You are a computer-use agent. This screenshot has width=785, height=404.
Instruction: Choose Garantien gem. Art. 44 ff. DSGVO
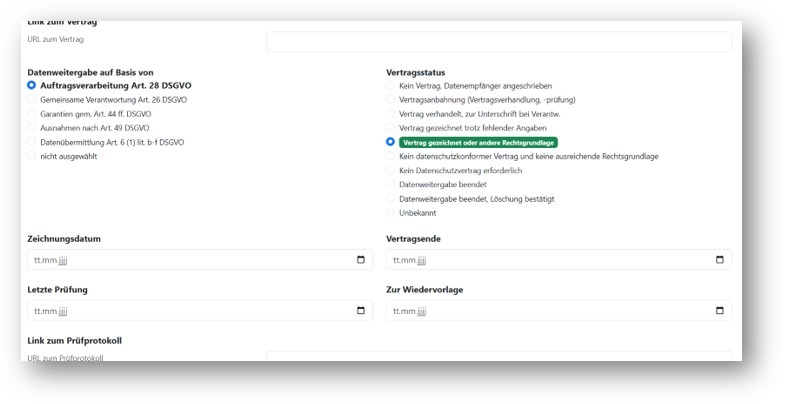click(32, 114)
